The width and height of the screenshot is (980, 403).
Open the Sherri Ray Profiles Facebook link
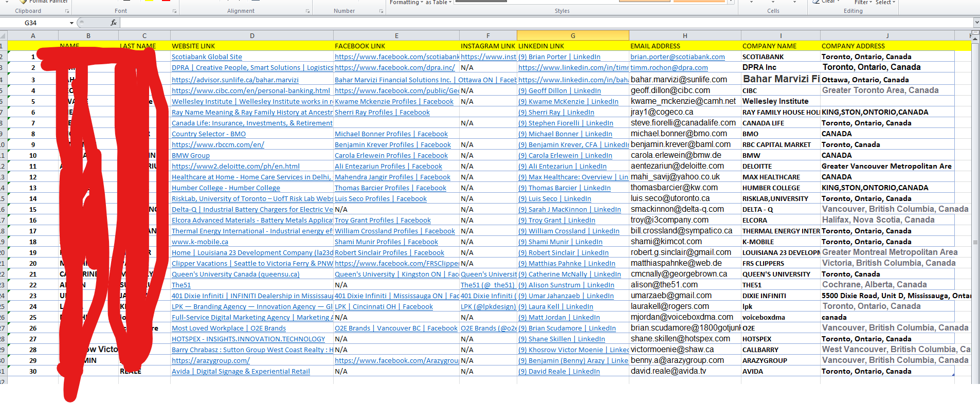click(x=382, y=113)
